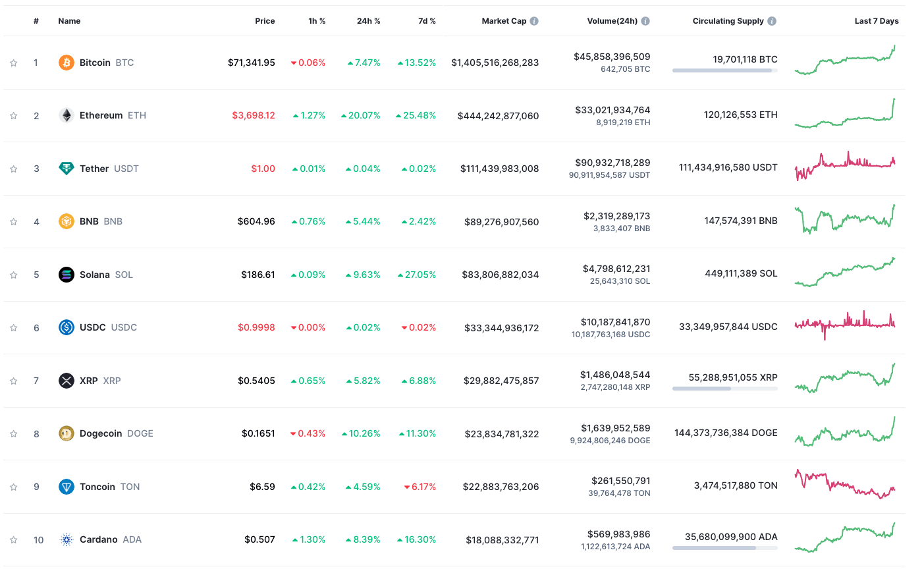924x571 pixels.
Task: Click the Ethereum diamond logo icon
Action: [x=67, y=115]
